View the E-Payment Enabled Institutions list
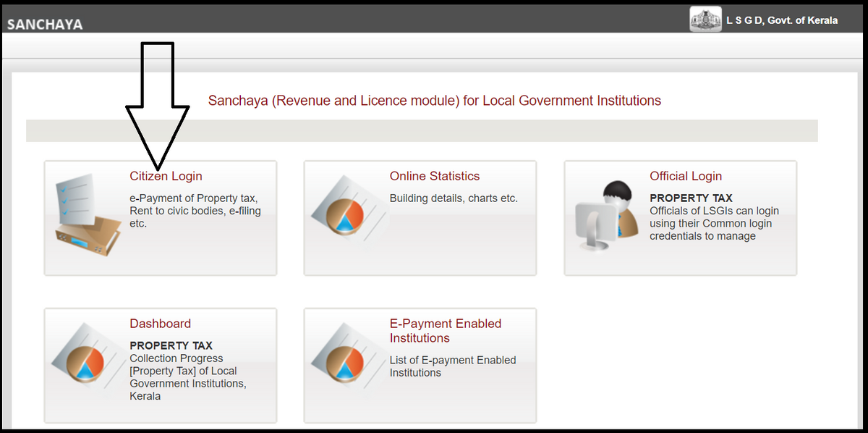 point(446,330)
